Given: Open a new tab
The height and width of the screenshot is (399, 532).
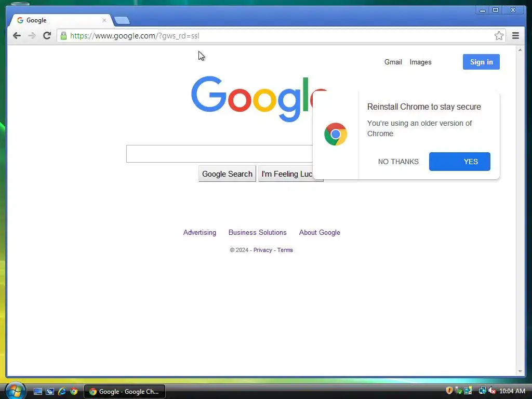Looking at the screenshot, I should point(122,21).
